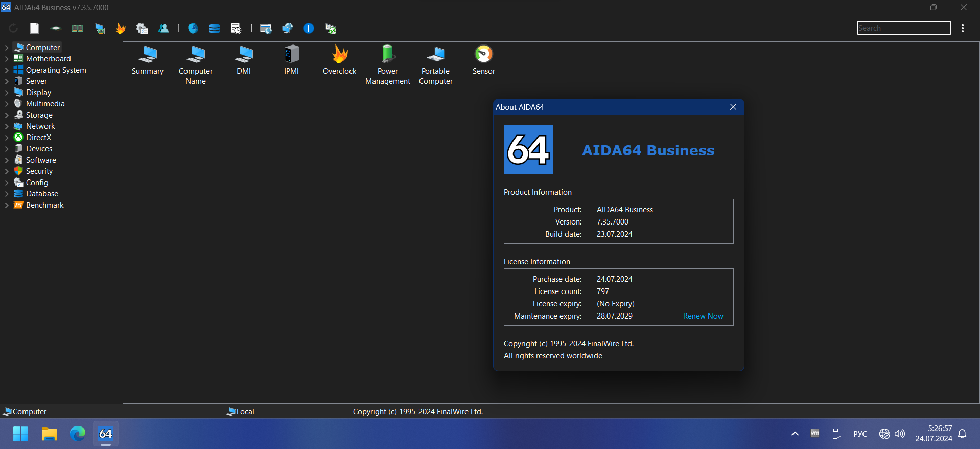The image size is (980, 449).
Task: Expand the Computer tree node arrow
Action: coord(7,48)
